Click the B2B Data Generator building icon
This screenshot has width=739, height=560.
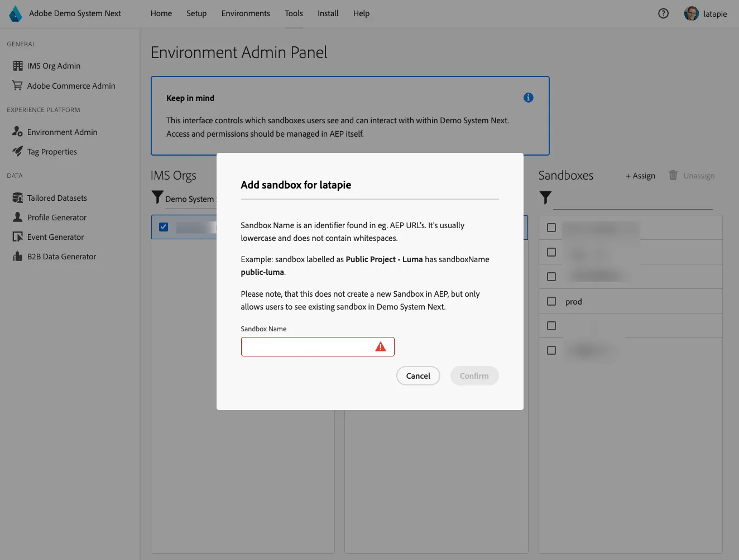(18, 256)
